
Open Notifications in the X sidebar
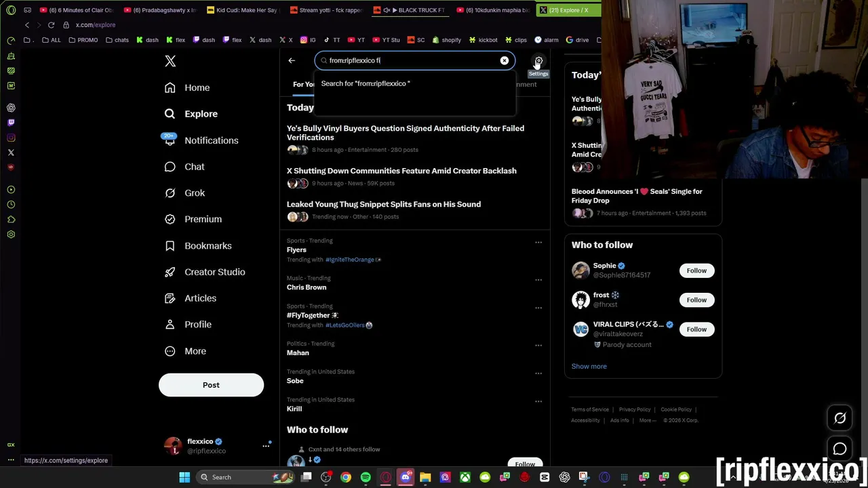point(201,140)
